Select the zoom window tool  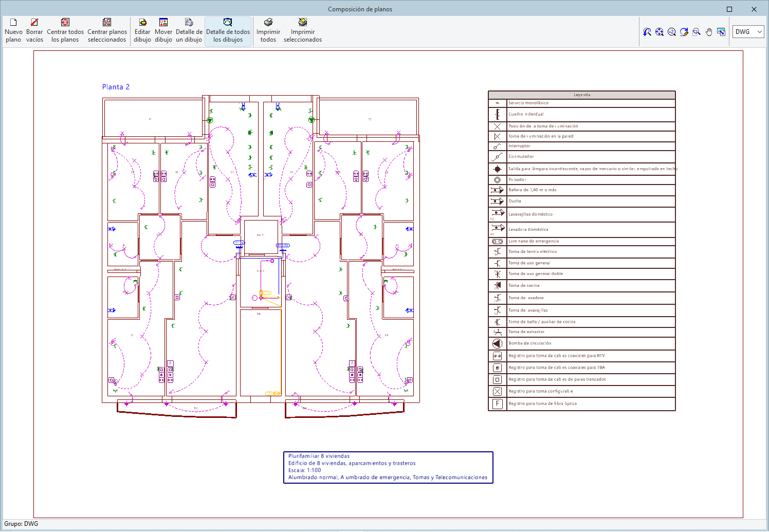(x=697, y=32)
